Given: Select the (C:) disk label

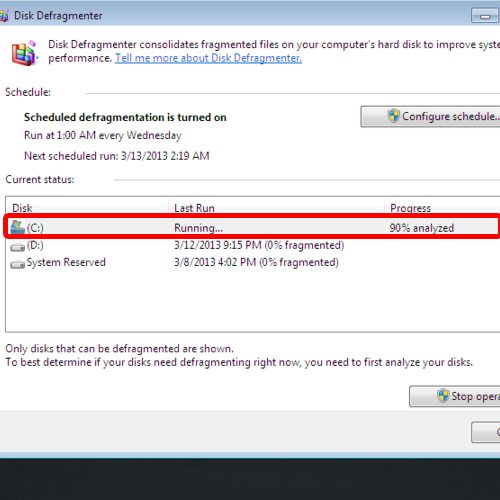Looking at the screenshot, I should pos(35,228).
